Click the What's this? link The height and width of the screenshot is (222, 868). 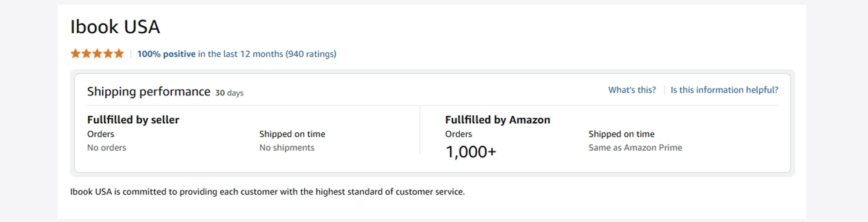click(x=632, y=90)
